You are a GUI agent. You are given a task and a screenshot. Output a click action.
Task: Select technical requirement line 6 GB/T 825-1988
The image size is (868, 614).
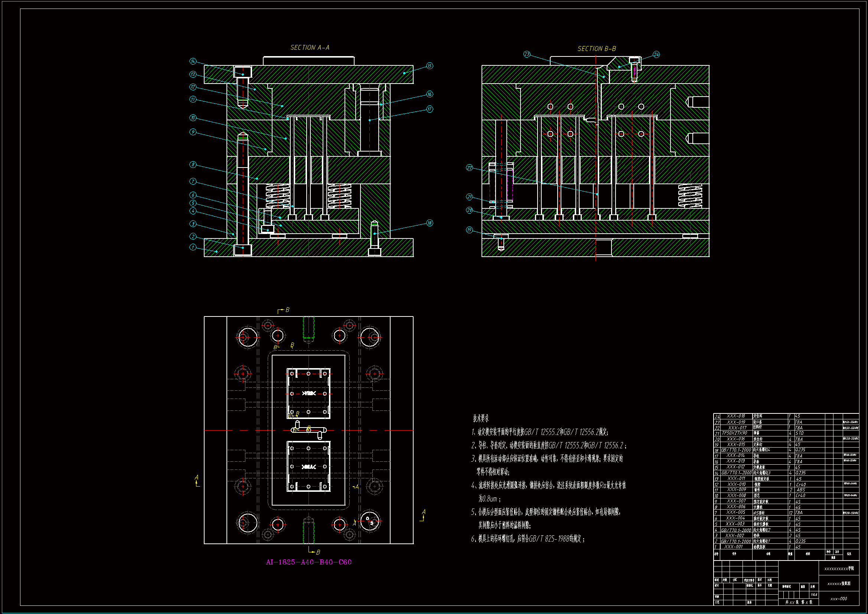pyautogui.click(x=528, y=539)
